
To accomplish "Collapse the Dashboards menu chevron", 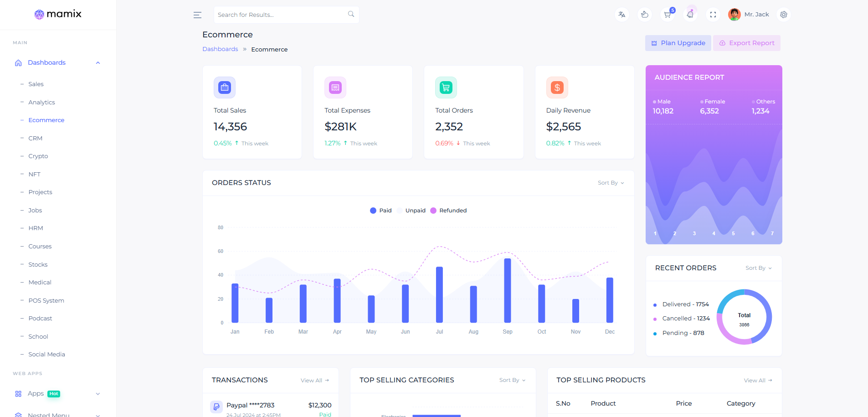I will 98,63.
